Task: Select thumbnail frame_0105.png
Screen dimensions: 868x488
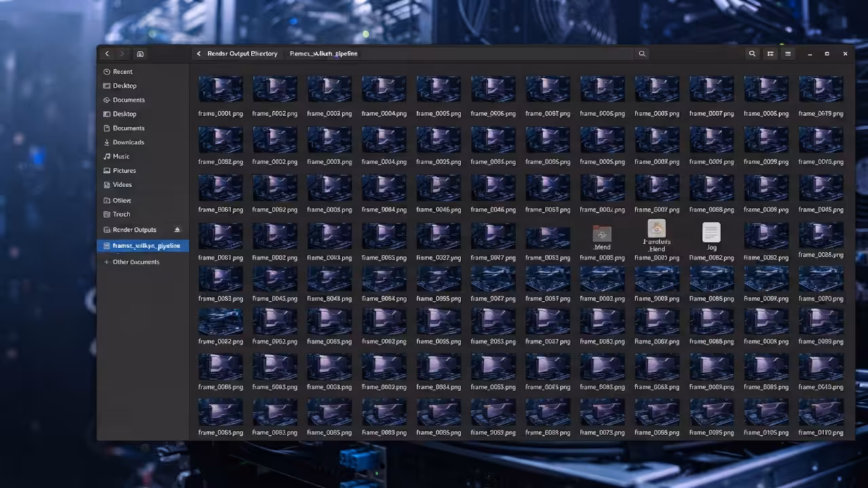Action: click(766, 412)
